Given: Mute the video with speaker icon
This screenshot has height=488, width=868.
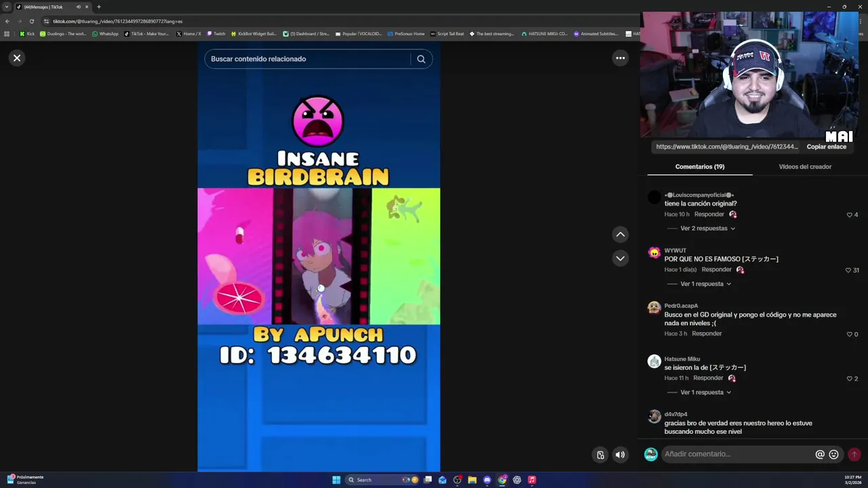Looking at the screenshot, I should click(620, 455).
